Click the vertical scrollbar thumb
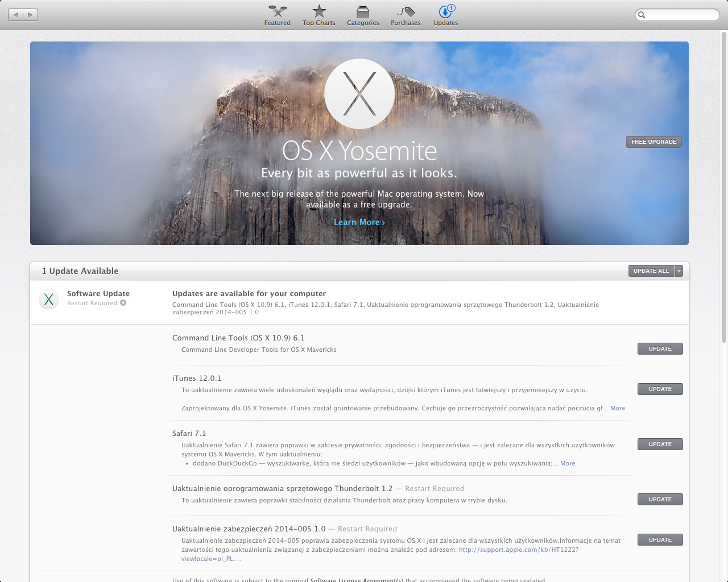The image size is (728, 582). [724, 188]
